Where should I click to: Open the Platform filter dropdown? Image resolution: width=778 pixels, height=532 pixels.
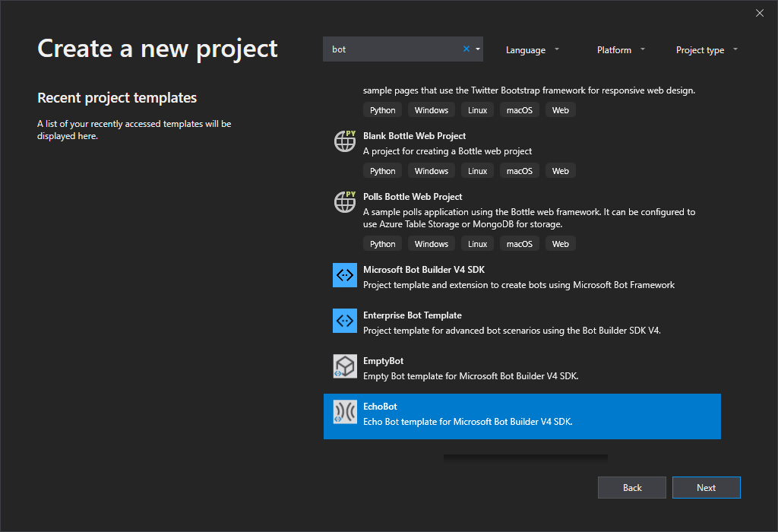tap(621, 49)
